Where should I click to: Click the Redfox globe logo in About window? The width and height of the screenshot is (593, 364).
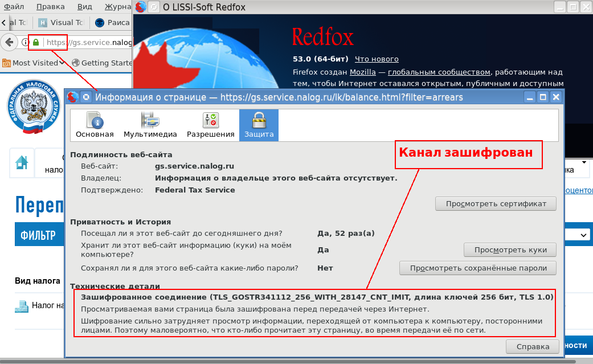[x=206, y=57]
